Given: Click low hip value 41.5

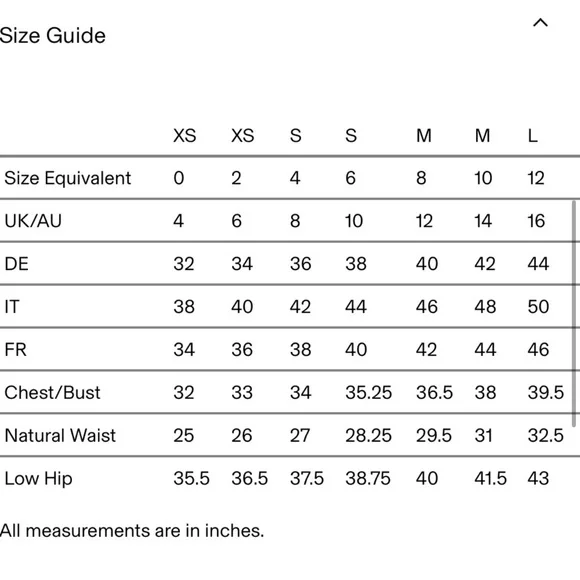Looking at the screenshot, I should [490, 479].
